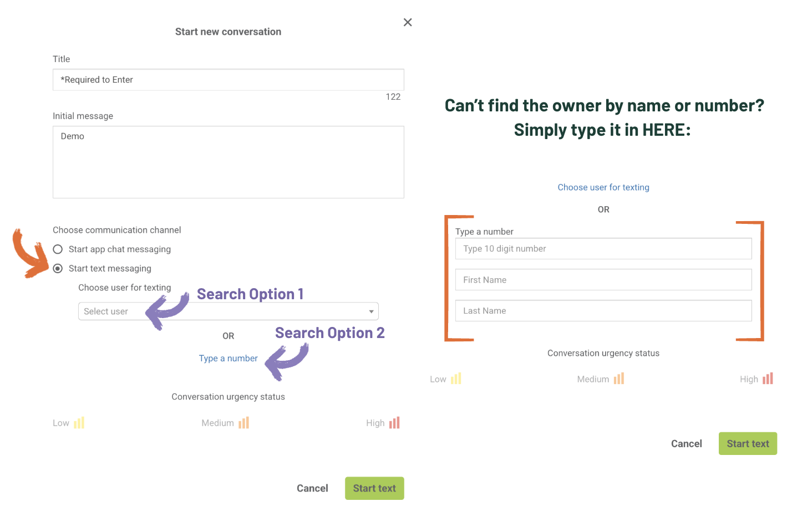Select High urgency bars icon in right panel
The image size is (792, 532).
[768, 378]
